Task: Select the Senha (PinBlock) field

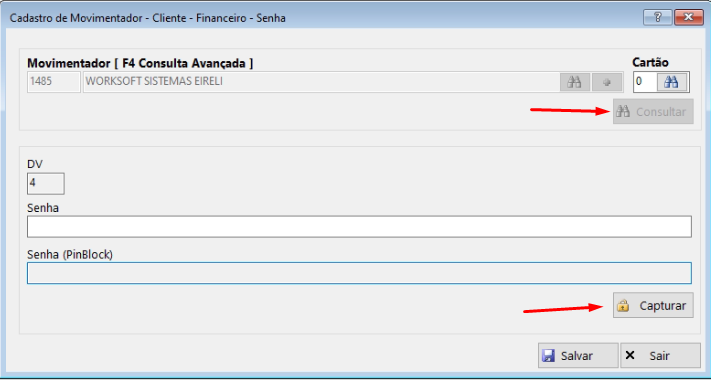Action: [x=359, y=273]
